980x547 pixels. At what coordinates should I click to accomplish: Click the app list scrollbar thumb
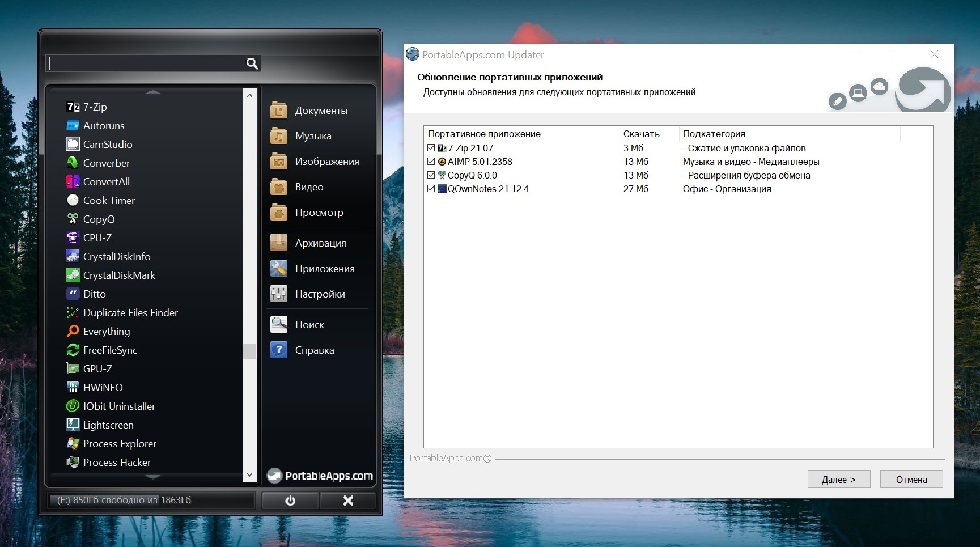point(249,351)
